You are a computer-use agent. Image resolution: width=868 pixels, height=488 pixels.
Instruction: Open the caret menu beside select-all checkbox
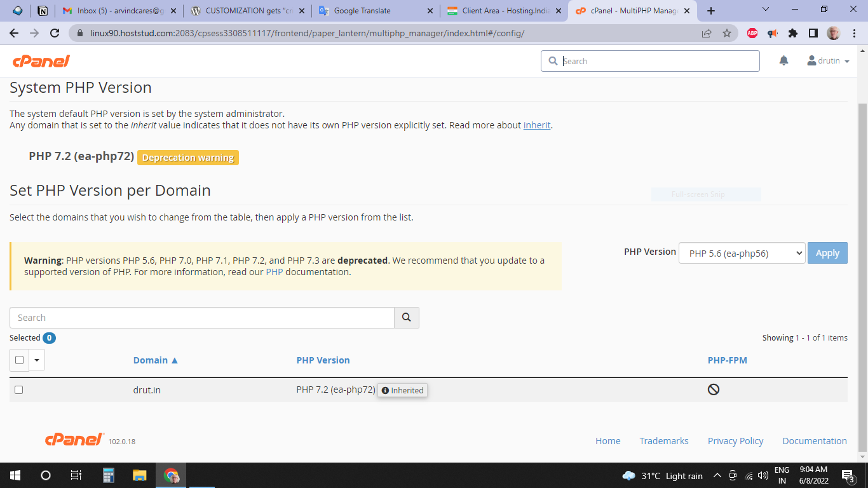coord(37,360)
